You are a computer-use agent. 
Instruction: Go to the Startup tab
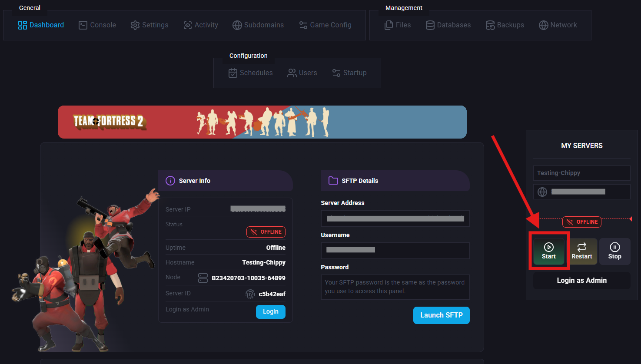(349, 73)
